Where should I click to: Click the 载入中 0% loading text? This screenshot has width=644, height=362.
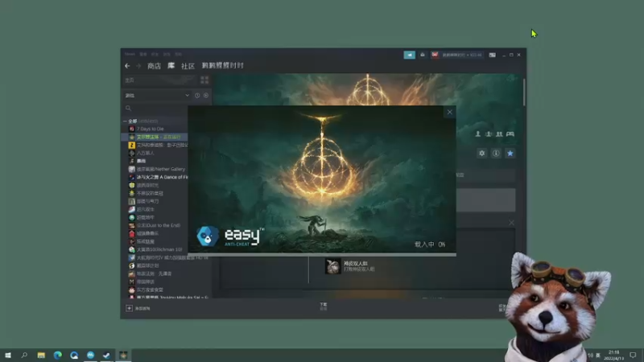(x=430, y=245)
